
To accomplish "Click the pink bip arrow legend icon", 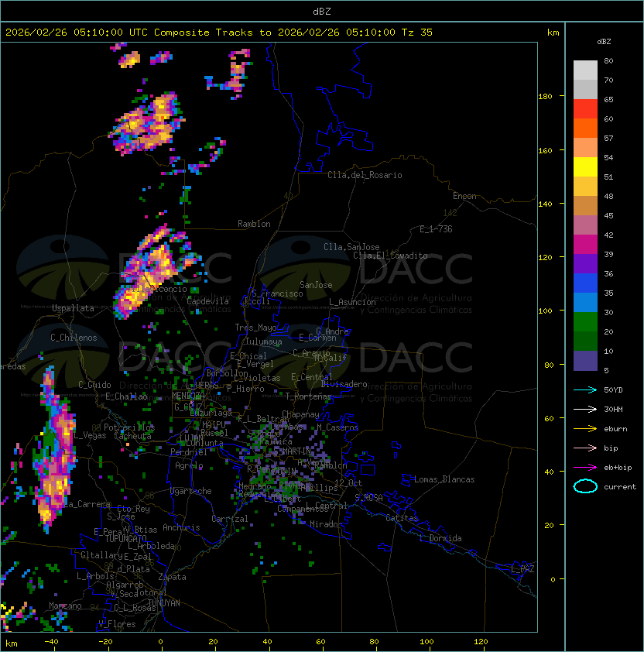I will 585,448.
